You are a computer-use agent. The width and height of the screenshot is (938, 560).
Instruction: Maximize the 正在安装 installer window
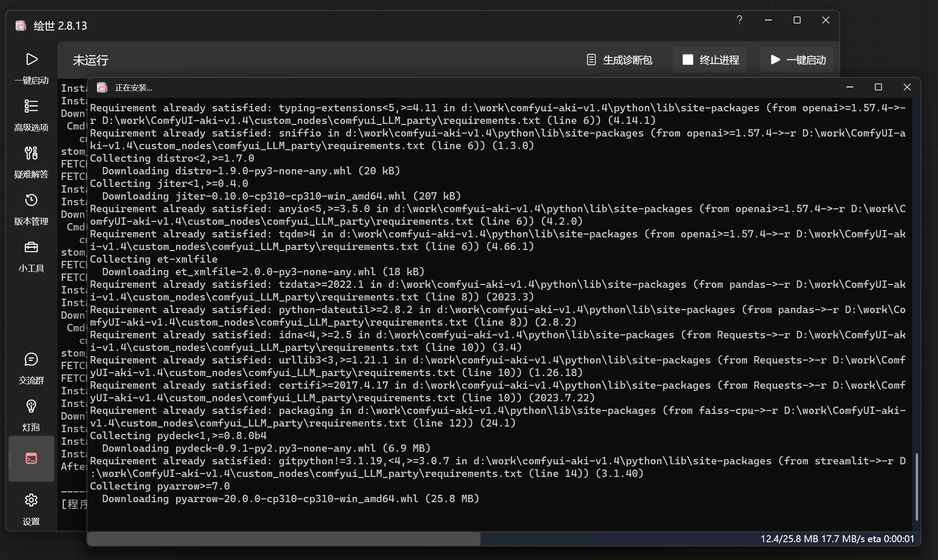tap(878, 87)
